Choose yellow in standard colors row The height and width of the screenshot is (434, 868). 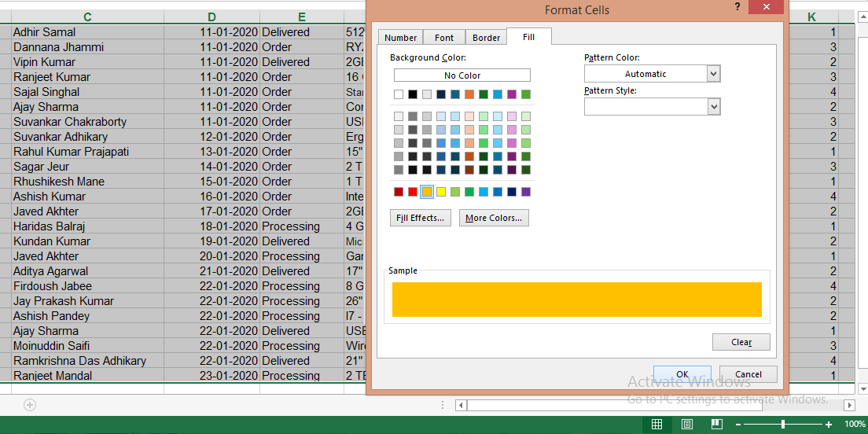(x=441, y=192)
